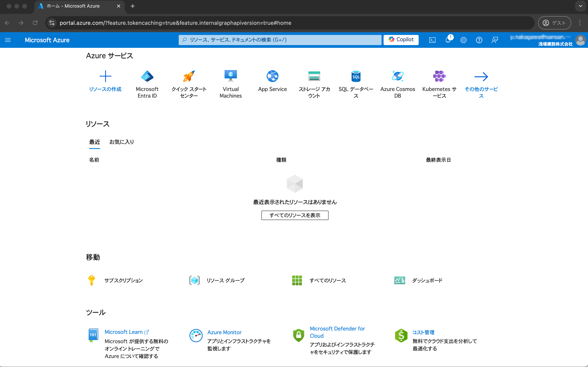
Task: Click the Microsoft Learn 101 book icon
Action: click(x=93, y=335)
